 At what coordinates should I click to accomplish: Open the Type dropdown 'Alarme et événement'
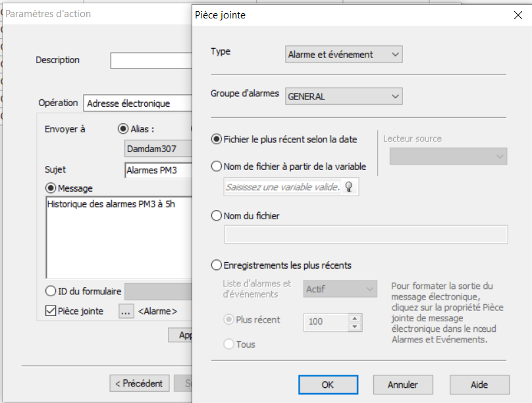tap(344, 55)
